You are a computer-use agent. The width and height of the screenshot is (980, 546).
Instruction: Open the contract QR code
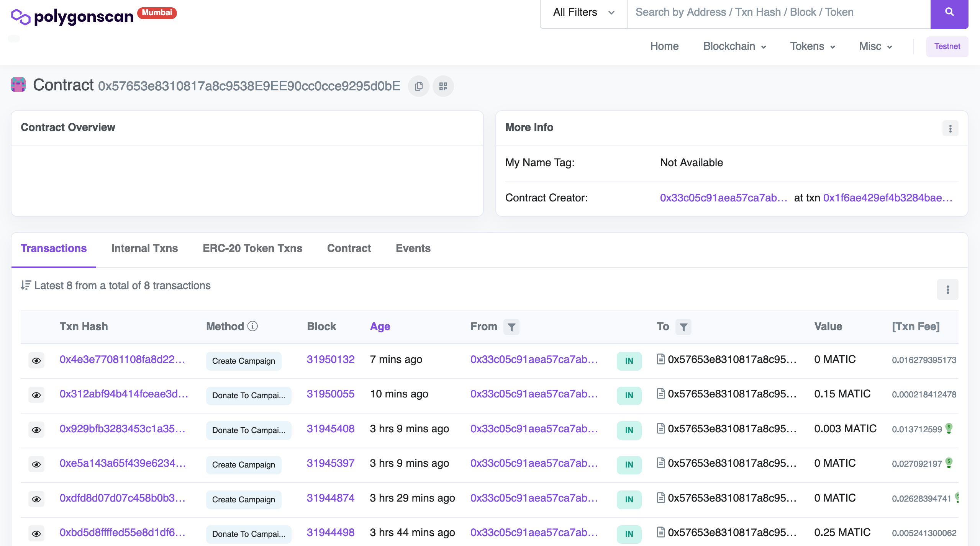[443, 86]
